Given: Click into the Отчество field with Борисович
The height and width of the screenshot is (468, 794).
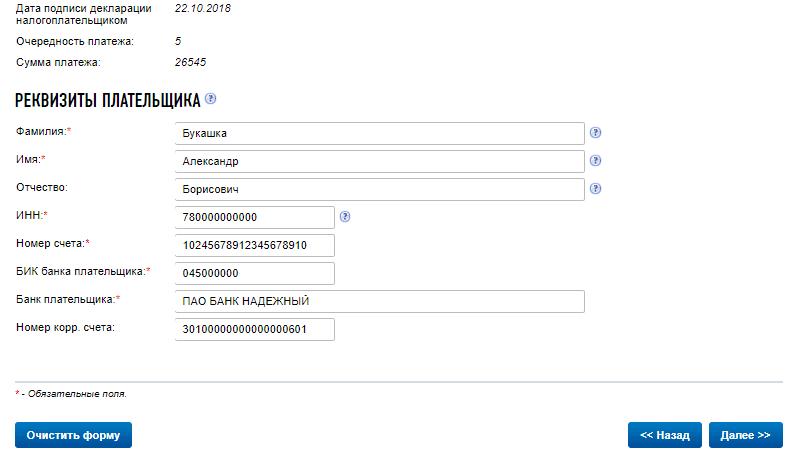Looking at the screenshot, I should click(x=380, y=189).
